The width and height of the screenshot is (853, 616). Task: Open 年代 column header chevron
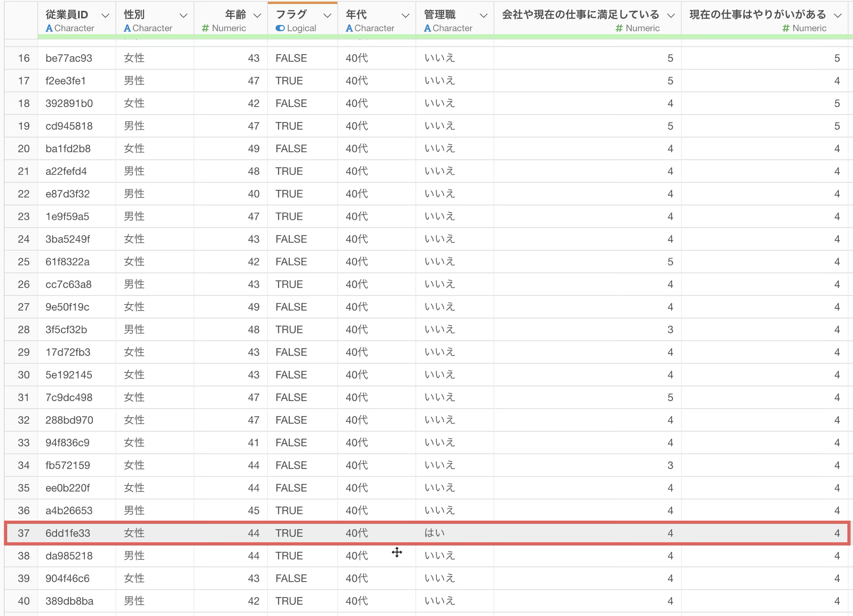[x=405, y=16]
